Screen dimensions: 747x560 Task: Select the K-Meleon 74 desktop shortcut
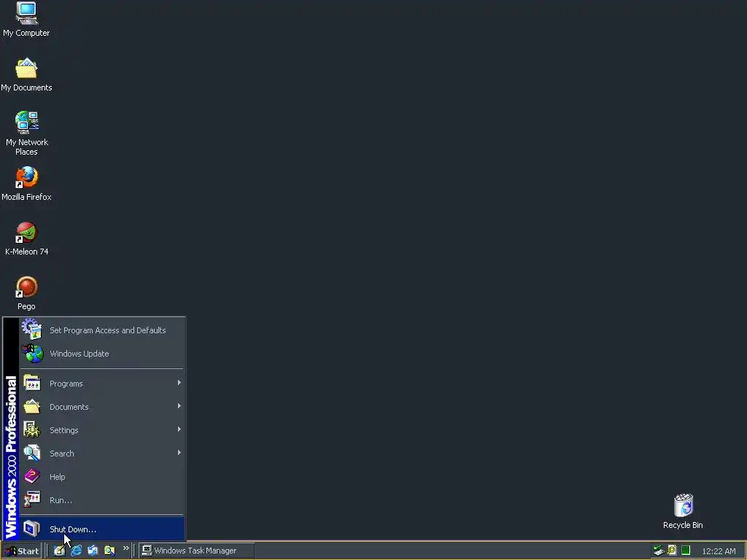point(27,238)
